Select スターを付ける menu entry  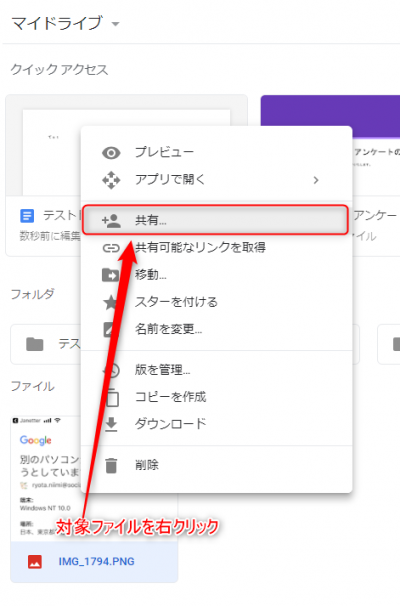216,302
